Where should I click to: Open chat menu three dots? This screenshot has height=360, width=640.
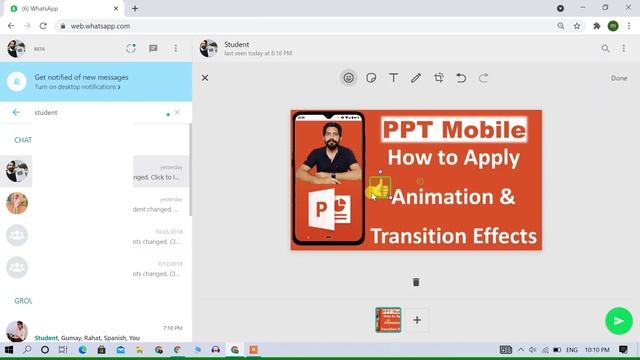point(623,49)
